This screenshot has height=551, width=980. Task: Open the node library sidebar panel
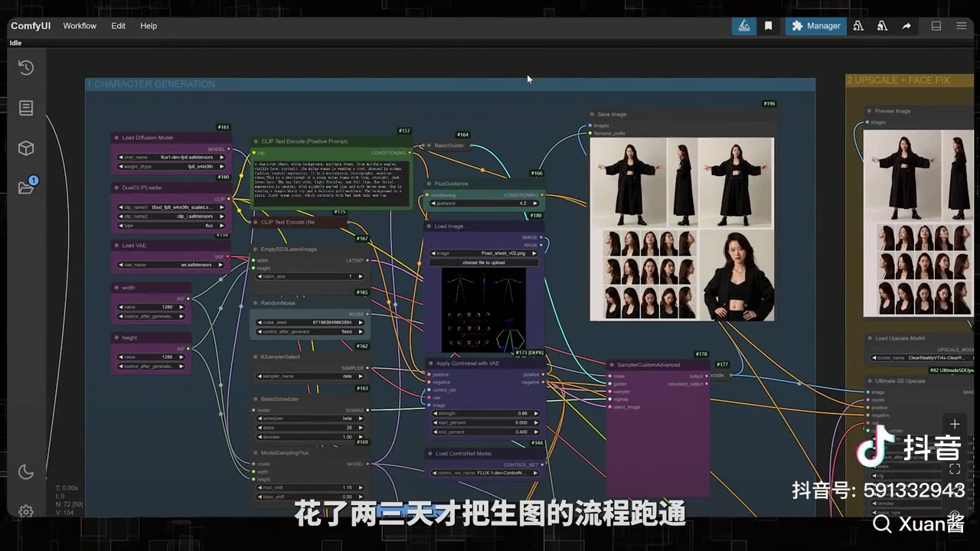click(x=26, y=108)
